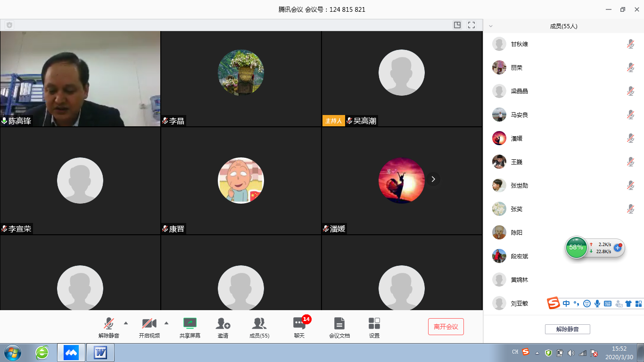The width and height of the screenshot is (644, 362).
Task: Click Unmute (解除静音) button below members list
Action: pos(567,329)
